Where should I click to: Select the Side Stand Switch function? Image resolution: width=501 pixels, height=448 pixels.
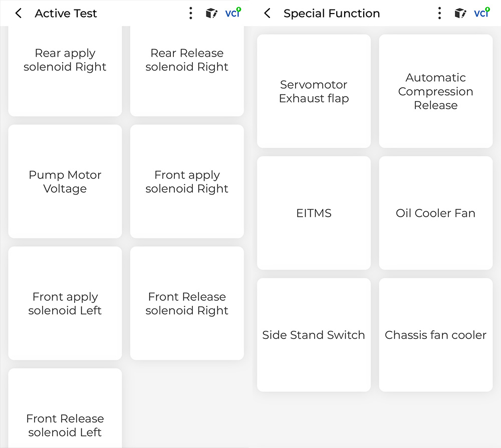click(x=314, y=335)
